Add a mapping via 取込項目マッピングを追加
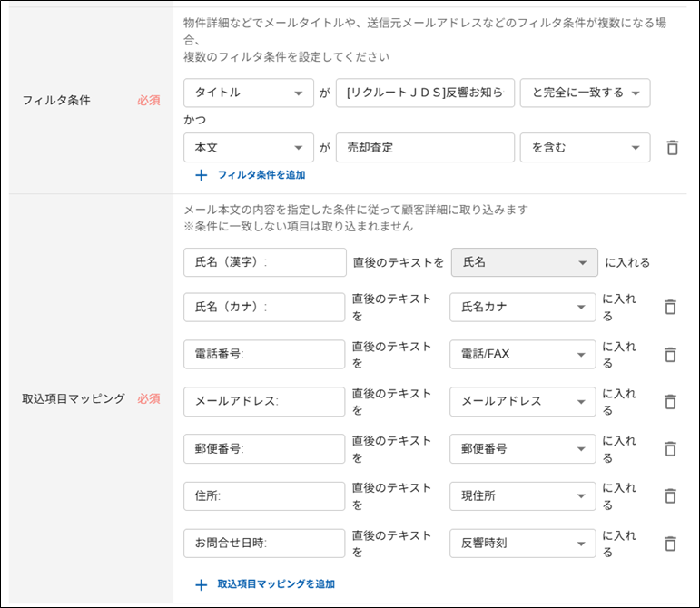 276,584
